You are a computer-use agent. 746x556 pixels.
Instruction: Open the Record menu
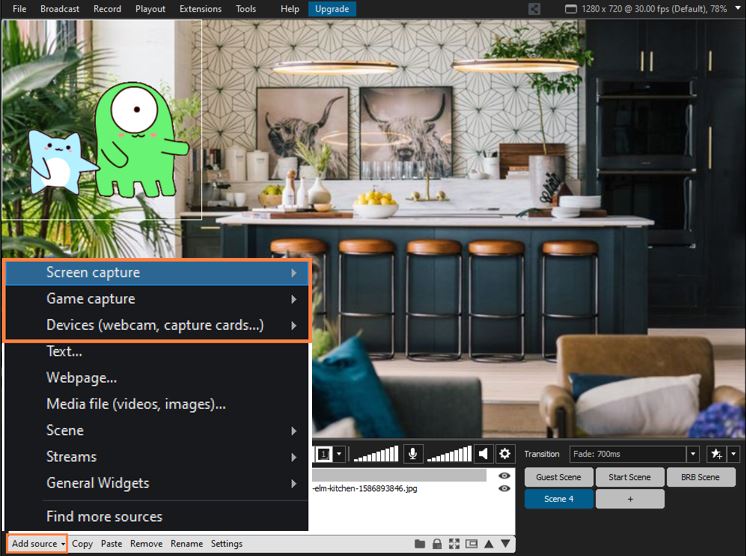point(107,9)
